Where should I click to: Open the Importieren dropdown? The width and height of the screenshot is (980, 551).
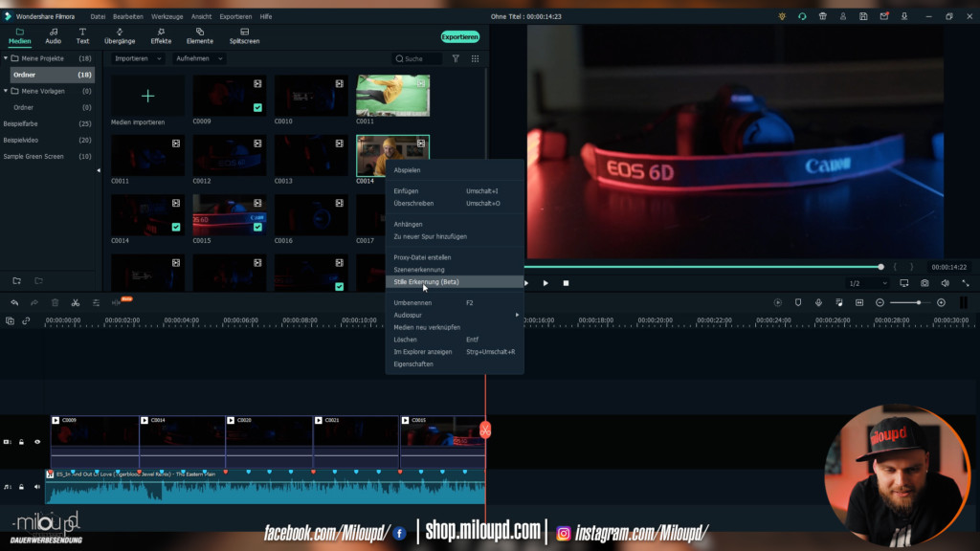pos(138,58)
